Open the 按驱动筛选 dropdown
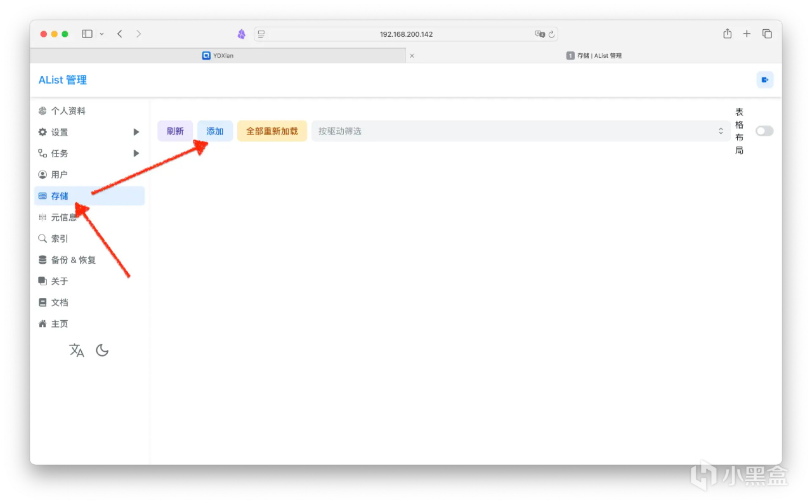This screenshot has height=504, width=812. click(520, 131)
